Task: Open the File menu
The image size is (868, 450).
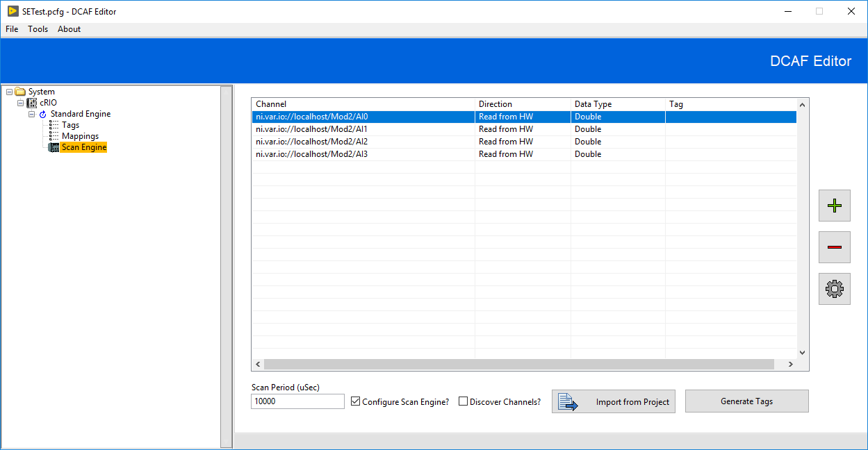Action: pos(12,29)
